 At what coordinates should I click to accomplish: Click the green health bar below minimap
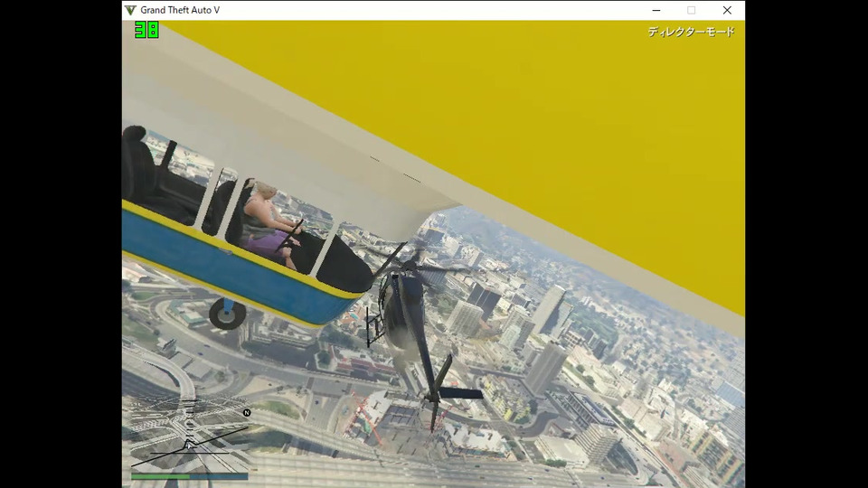tap(161, 476)
